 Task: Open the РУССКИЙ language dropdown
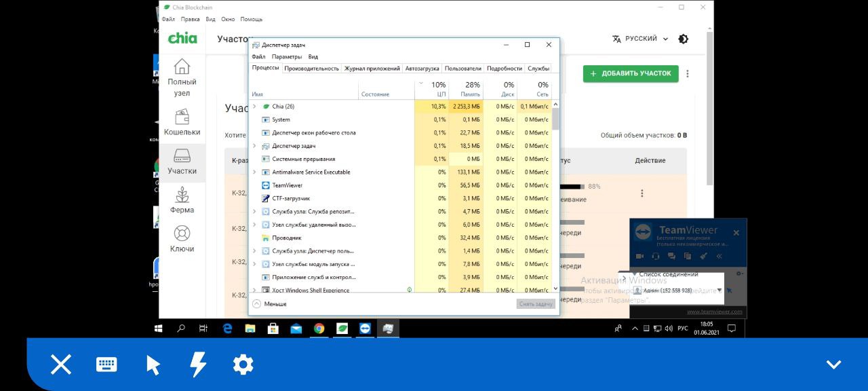[x=640, y=39]
